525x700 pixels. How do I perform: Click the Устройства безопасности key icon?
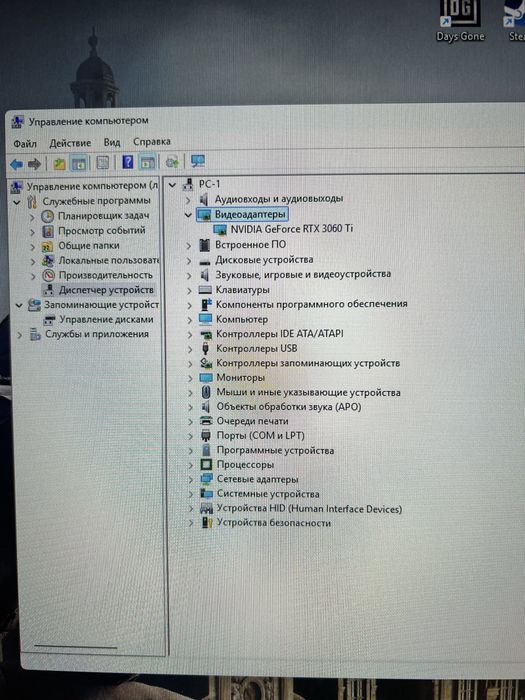(x=207, y=523)
